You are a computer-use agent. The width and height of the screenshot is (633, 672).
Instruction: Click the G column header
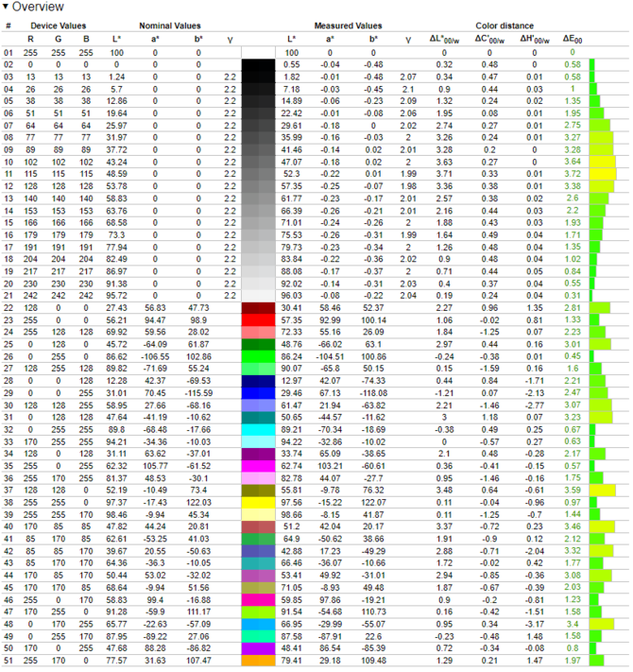pos(59,39)
